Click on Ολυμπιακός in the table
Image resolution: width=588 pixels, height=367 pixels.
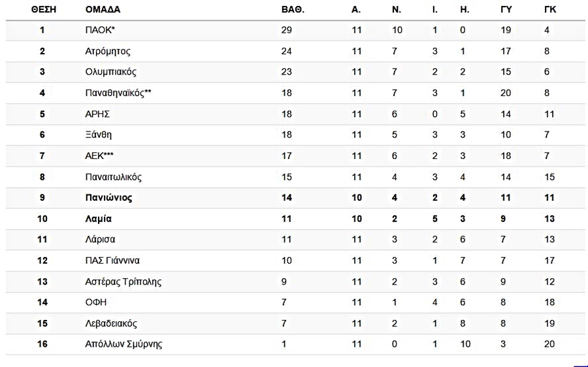110,72
